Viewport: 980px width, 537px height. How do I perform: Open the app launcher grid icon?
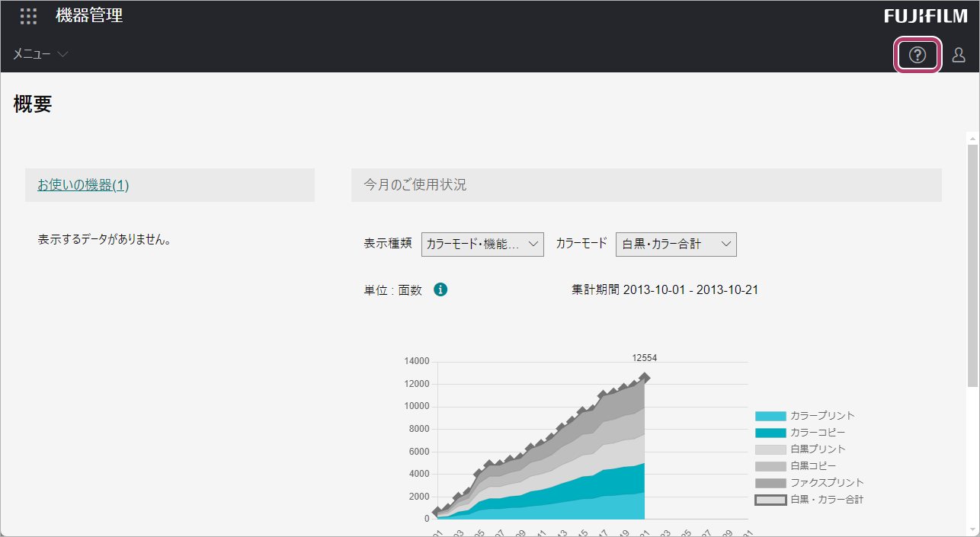(28, 16)
